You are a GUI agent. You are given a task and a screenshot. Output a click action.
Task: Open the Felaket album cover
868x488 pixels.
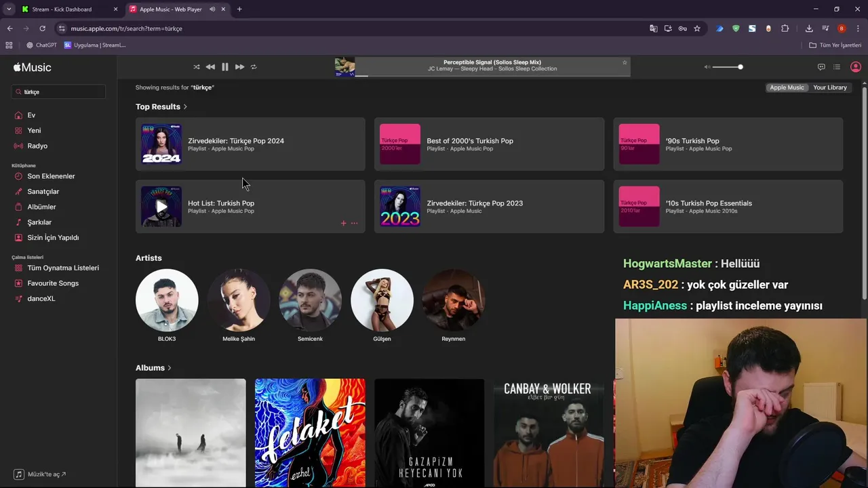point(310,433)
